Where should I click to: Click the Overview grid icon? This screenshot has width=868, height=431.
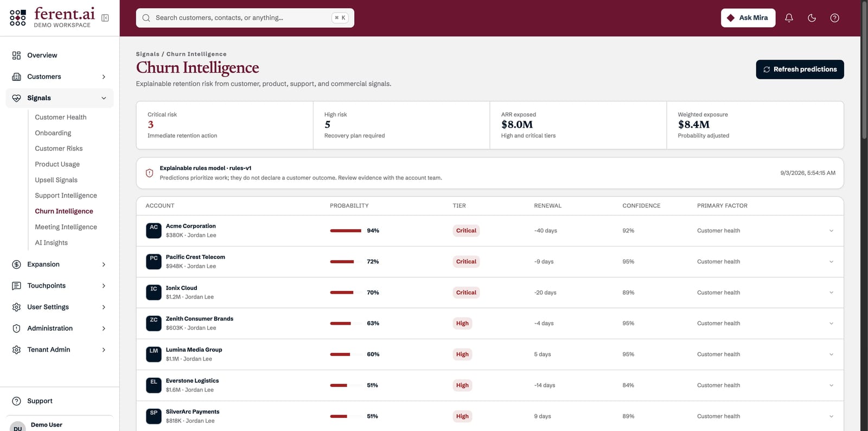tap(16, 55)
